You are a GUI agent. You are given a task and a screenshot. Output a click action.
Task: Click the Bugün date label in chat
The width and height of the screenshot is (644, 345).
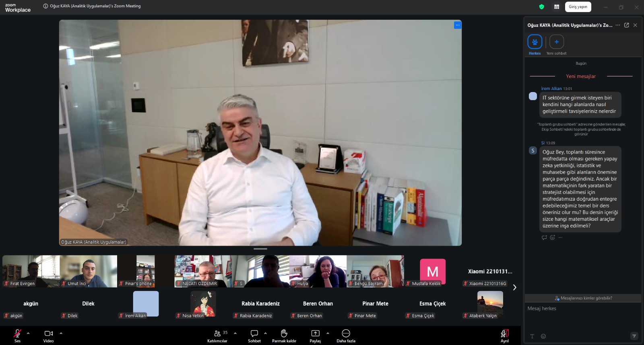coord(581,63)
